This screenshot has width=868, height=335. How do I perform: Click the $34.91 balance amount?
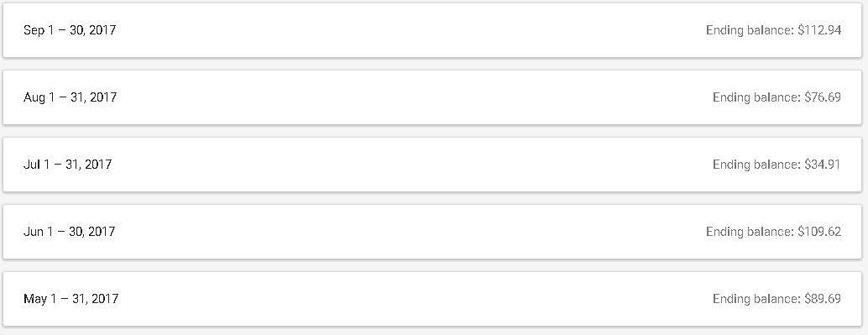pyautogui.click(x=823, y=165)
